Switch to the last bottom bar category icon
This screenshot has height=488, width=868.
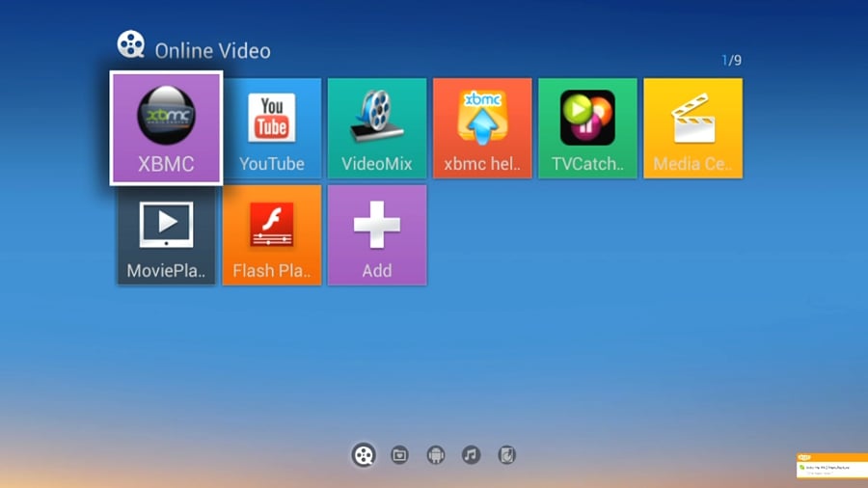[506, 455]
